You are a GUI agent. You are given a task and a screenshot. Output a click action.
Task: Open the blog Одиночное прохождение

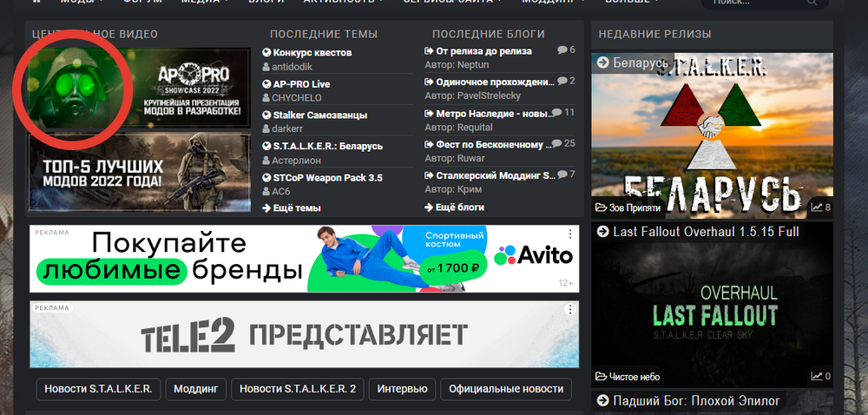tap(496, 82)
